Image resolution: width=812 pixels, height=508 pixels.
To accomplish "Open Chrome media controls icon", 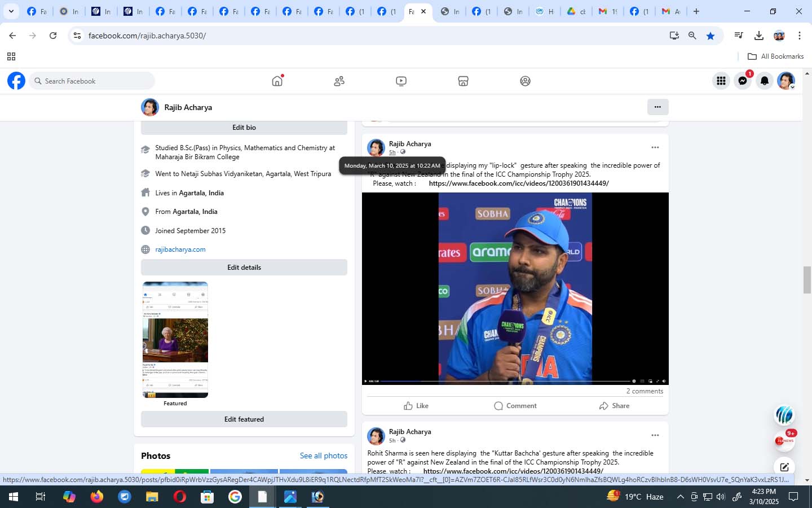I will [738, 36].
